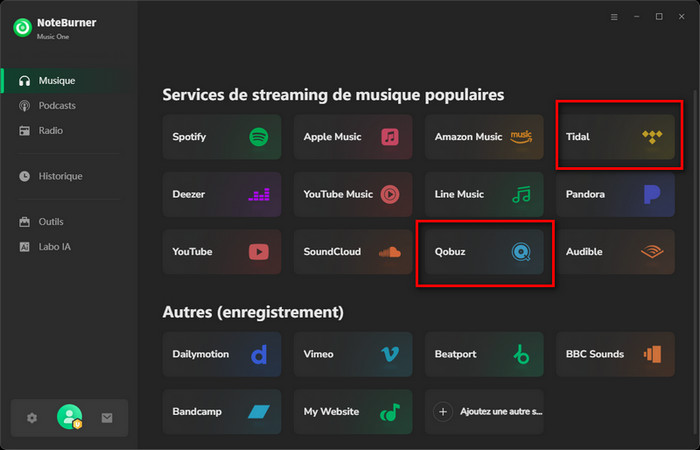Viewport: 700px width, 450px height.
Task: Click the Qobuz disc icon
Action: click(x=521, y=252)
